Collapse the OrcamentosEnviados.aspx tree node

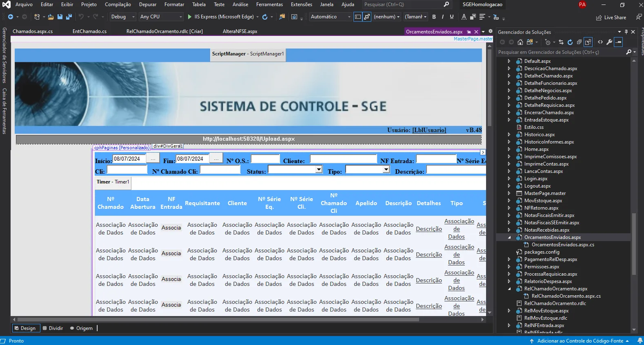coord(509,237)
